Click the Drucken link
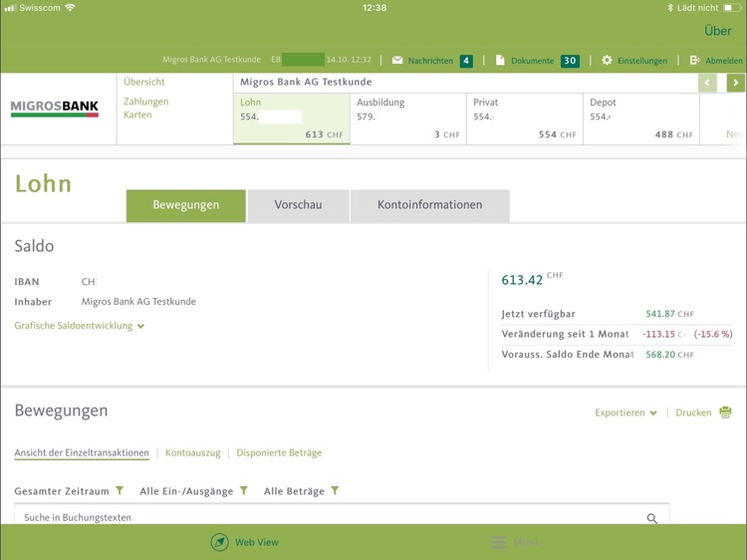 pos(693,413)
